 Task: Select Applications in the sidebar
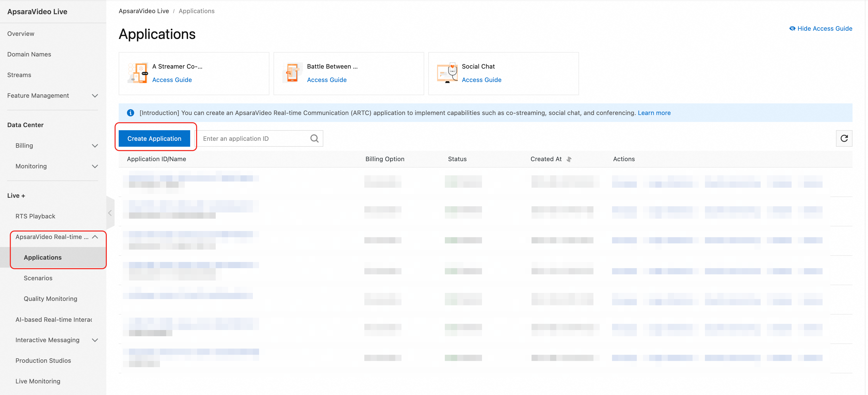[x=43, y=258]
